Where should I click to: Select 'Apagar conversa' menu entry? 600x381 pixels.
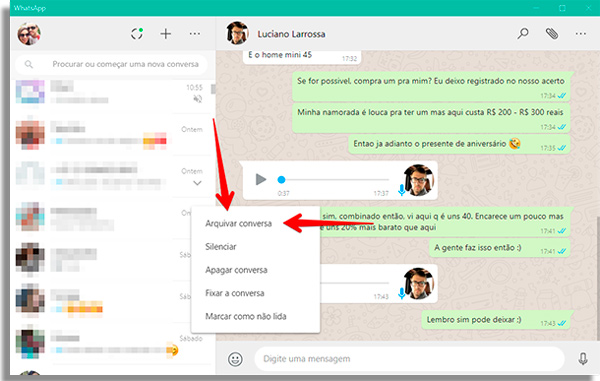pyautogui.click(x=236, y=270)
